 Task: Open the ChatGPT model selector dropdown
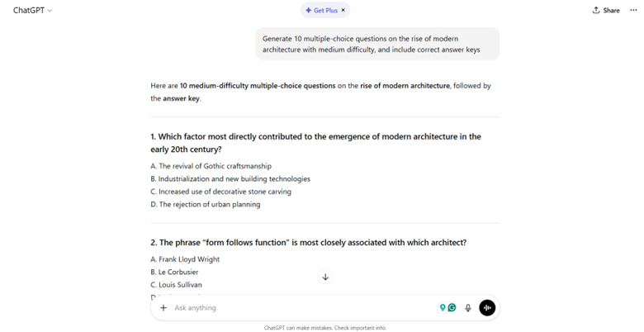coord(32,11)
